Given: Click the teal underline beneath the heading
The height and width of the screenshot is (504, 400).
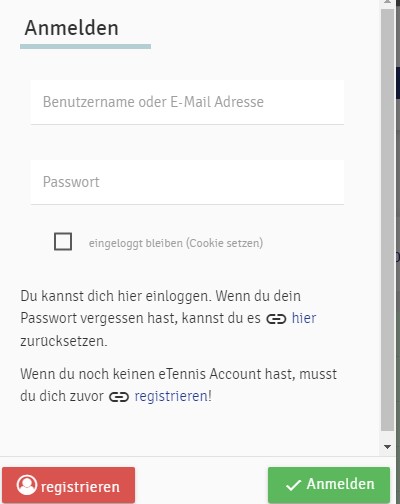Looking at the screenshot, I should tap(85, 46).
